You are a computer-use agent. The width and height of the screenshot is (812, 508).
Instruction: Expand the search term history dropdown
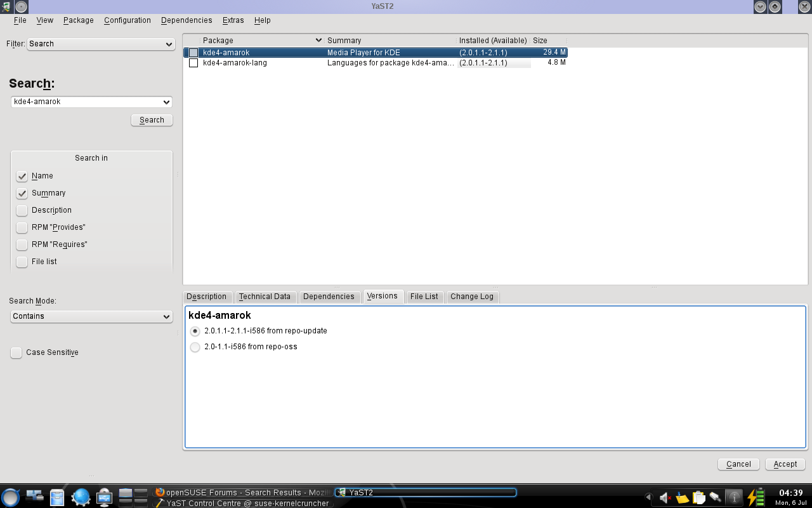[167, 102]
